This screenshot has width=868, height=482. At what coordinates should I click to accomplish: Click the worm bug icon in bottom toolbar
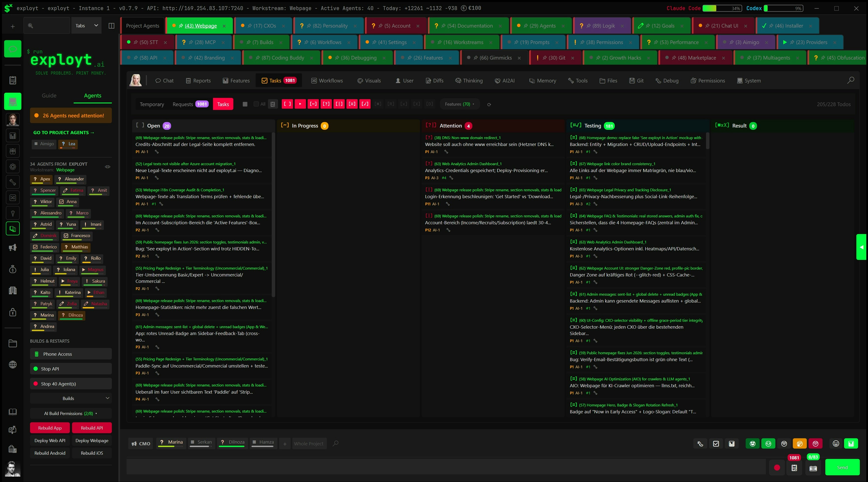[x=701, y=444]
